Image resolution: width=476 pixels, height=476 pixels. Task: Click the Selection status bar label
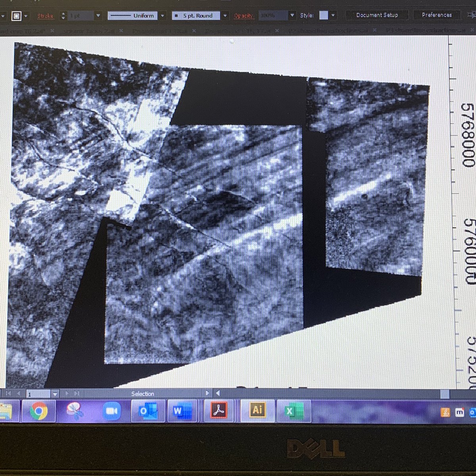[142, 393]
